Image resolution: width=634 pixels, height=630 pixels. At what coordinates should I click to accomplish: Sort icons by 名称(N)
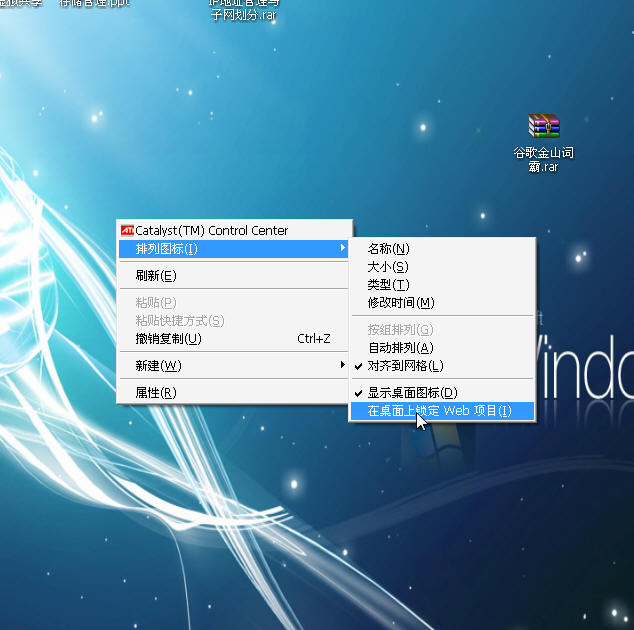pyautogui.click(x=388, y=249)
